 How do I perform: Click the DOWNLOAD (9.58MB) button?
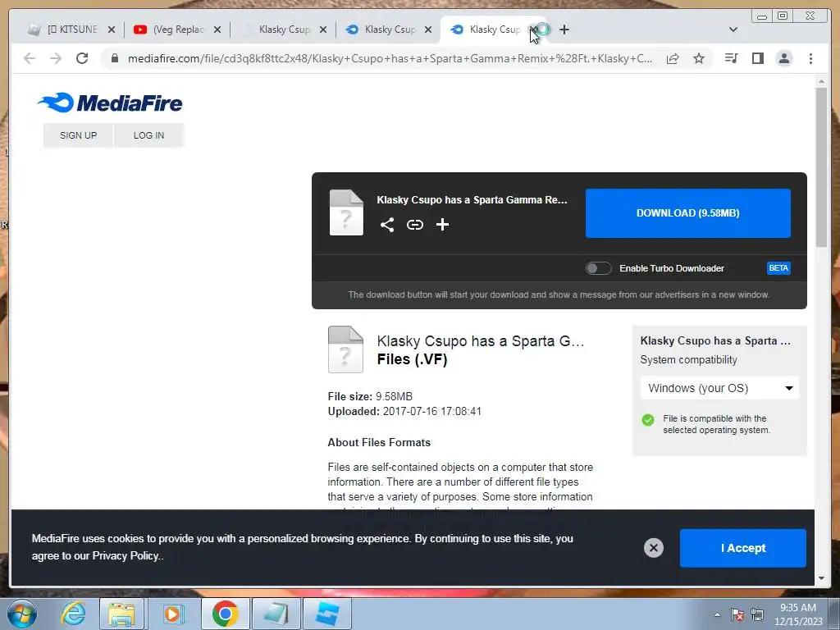688,213
